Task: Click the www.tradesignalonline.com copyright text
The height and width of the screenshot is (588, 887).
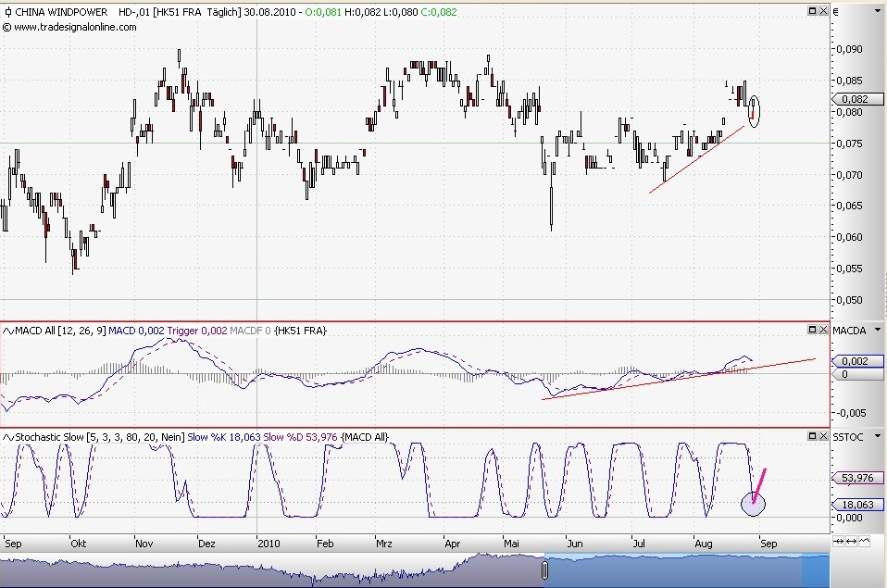Action: click(x=70, y=27)
